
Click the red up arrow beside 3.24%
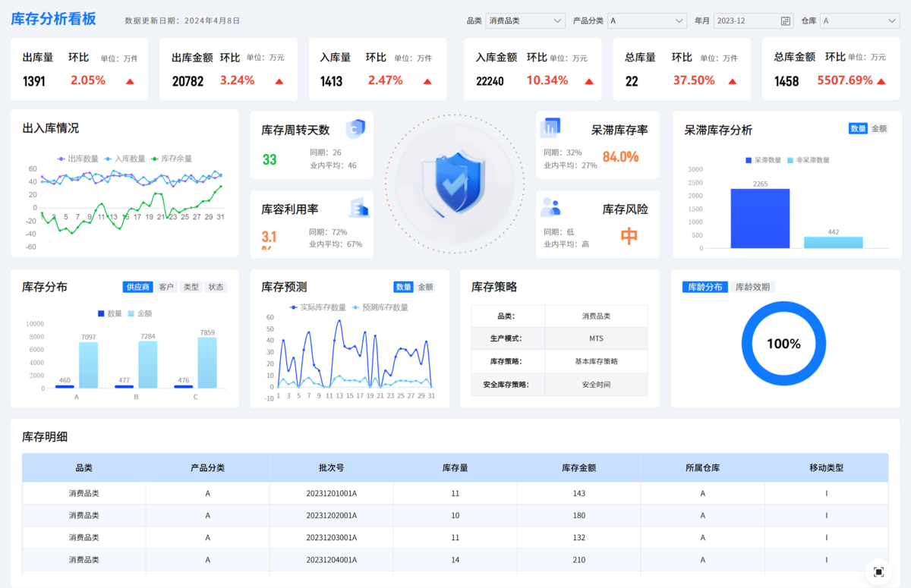[279, 81]
